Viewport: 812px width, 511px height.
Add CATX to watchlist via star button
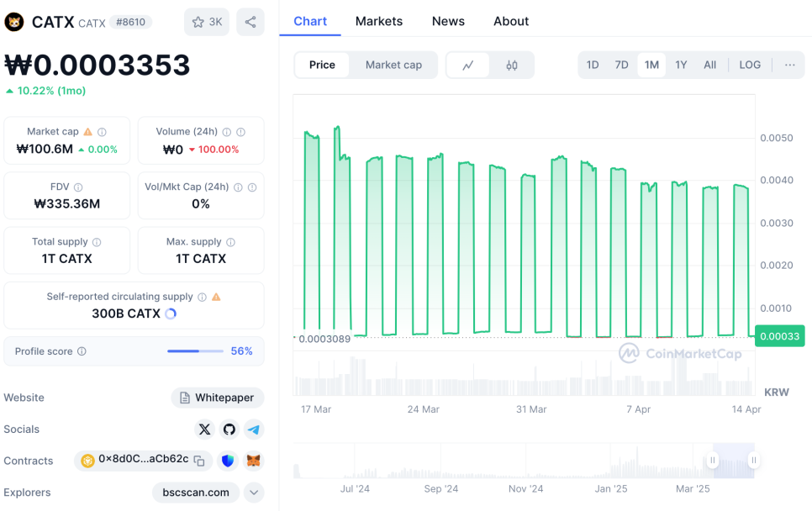click(207, 22)
